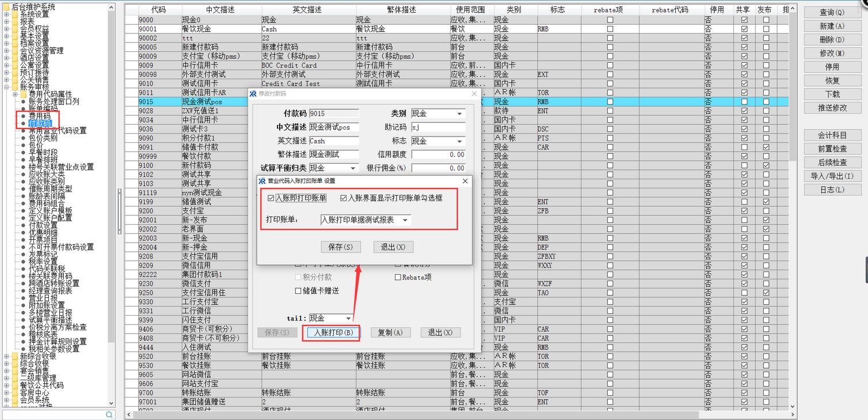Click the 导入/导出(I) button
This screenshot has width=868, height=420.
pyautogui.click(x=832, y=176)
